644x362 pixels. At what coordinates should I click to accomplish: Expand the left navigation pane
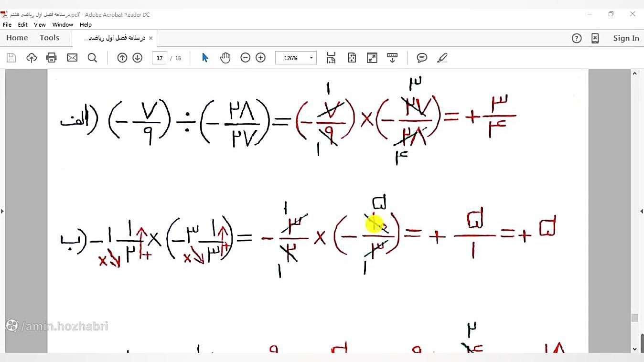pyautogui.click(x=2, y=211)
